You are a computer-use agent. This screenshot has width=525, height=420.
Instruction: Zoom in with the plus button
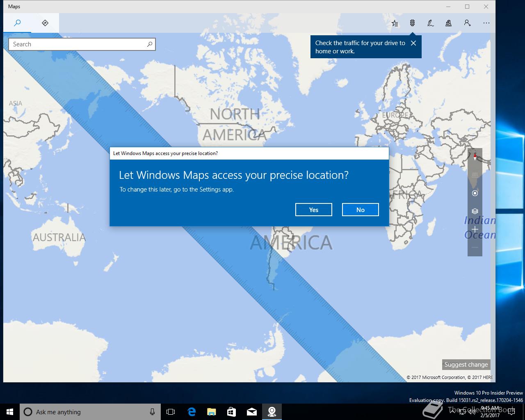point(475,229)
